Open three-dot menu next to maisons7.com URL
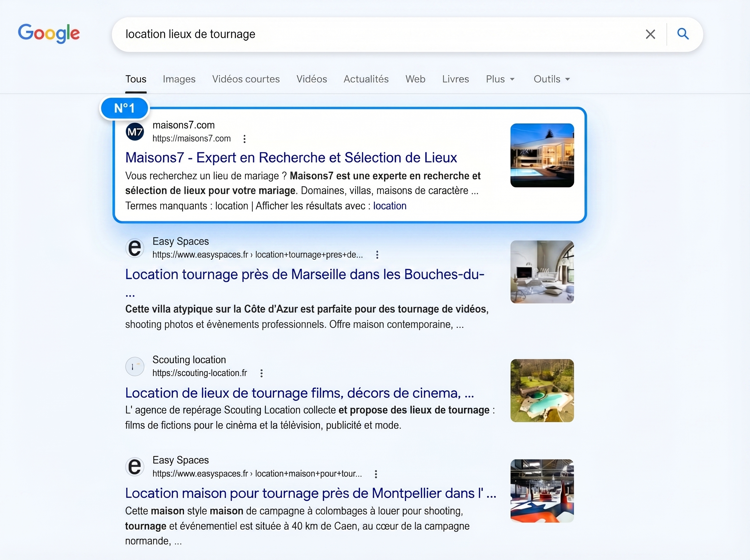 [x=244, y=139]
